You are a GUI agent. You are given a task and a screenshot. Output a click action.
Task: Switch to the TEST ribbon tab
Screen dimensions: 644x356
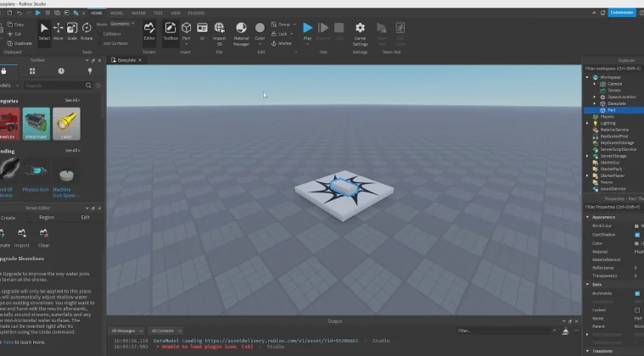click(x=158, y=13)
